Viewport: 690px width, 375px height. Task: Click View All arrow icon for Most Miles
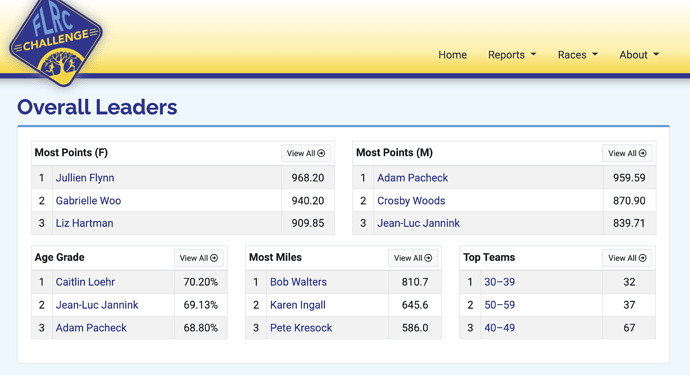428,258
